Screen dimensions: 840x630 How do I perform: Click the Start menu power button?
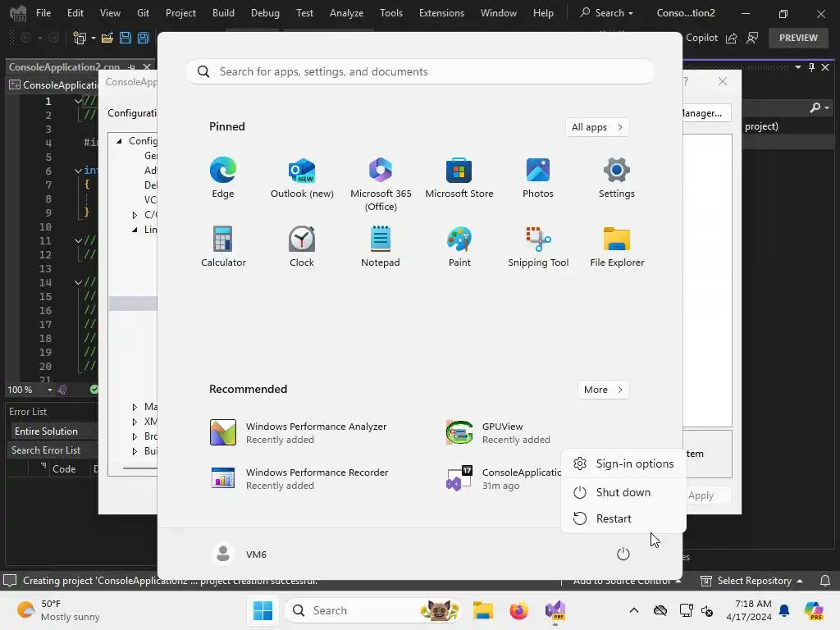coord(623,554)
